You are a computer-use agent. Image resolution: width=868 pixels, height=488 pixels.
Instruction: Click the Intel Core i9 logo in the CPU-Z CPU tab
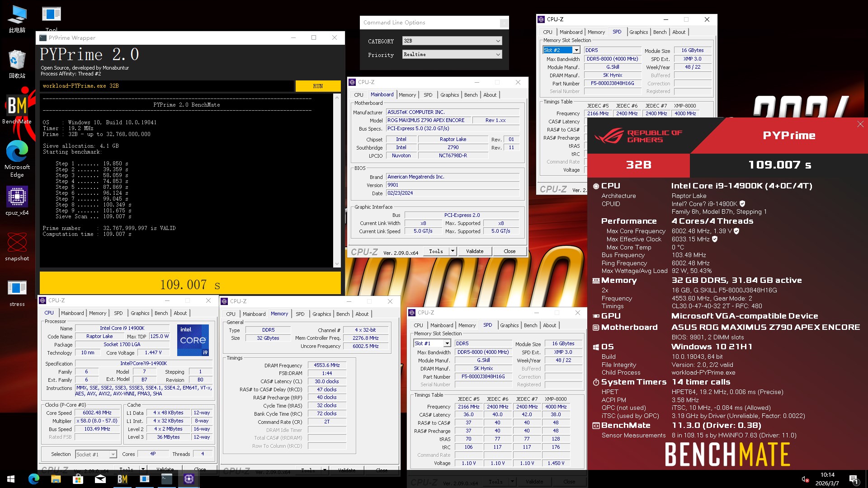(193, 340)
